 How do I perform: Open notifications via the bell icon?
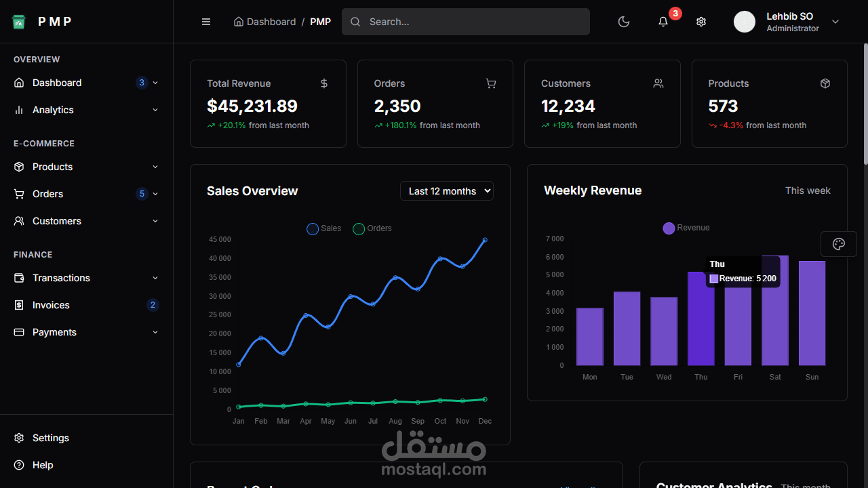tap(663, 22)
